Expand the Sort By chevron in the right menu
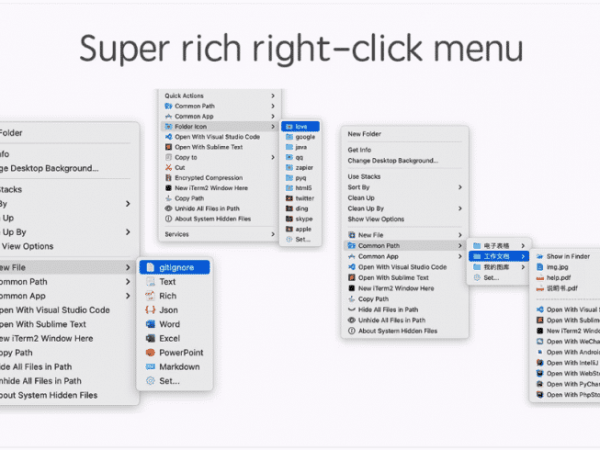Screen dimensions: 600x450 pyautogui.click(x=460, y=187)
